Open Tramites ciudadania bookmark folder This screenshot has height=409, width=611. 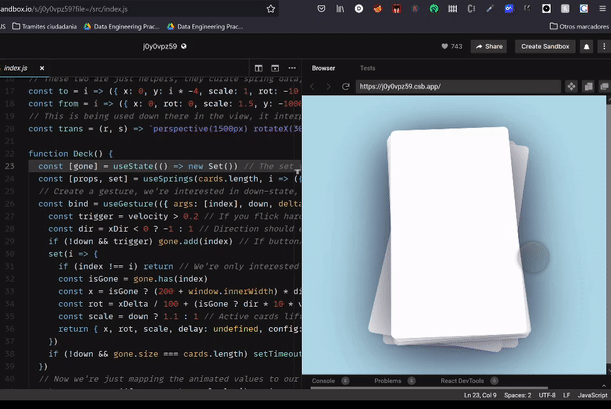pyautogui.click(x=44, y=26)
